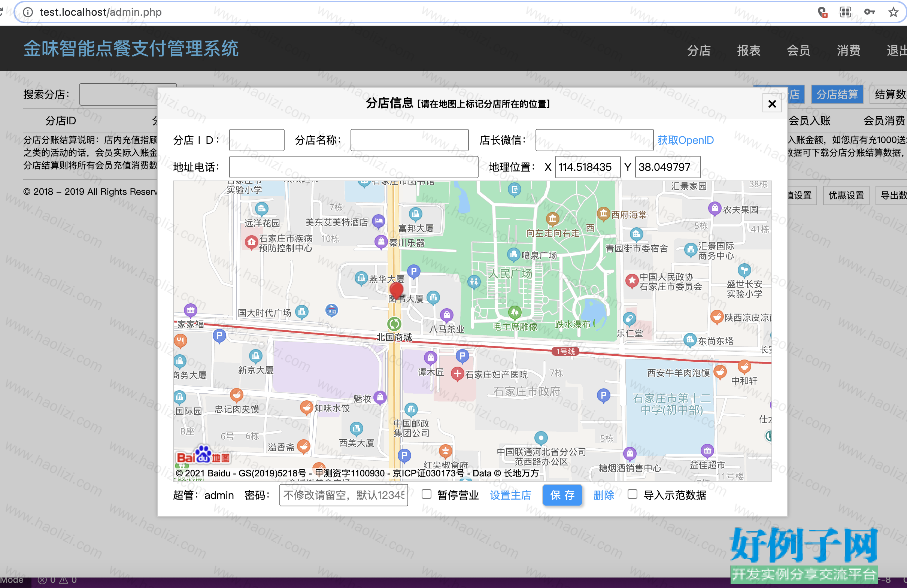Open the 会员 menu
Screen dimensions: 907x588
[x=798, y=50]
